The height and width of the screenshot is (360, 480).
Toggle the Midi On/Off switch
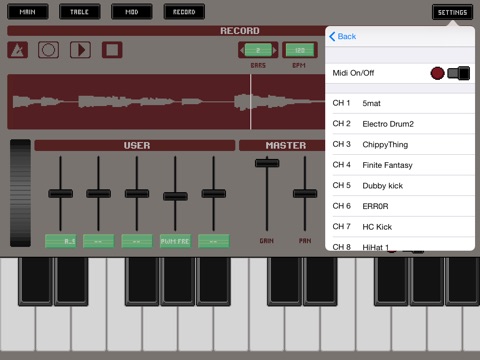tap(459, 73)
